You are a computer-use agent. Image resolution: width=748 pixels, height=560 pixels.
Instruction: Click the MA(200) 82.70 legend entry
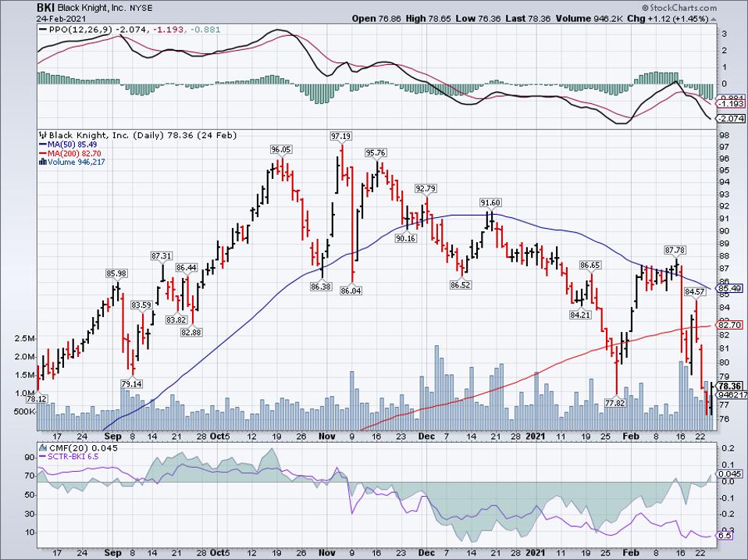coord(69,154)
